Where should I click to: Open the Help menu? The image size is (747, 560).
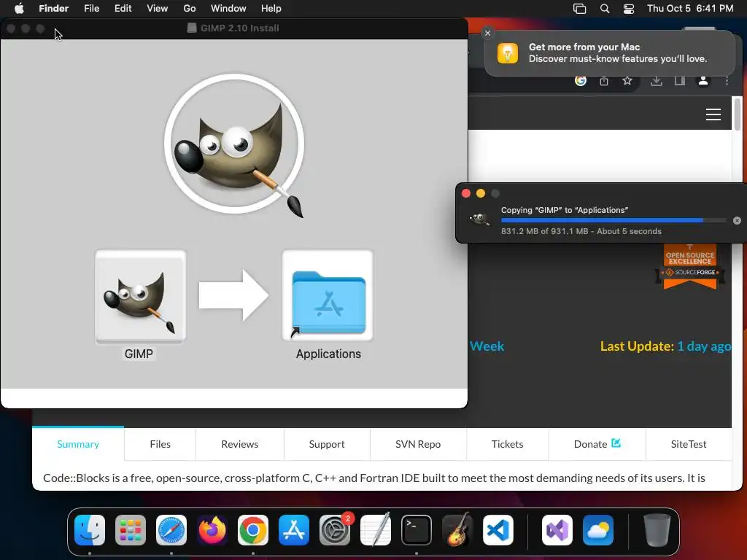click(271, 9)
